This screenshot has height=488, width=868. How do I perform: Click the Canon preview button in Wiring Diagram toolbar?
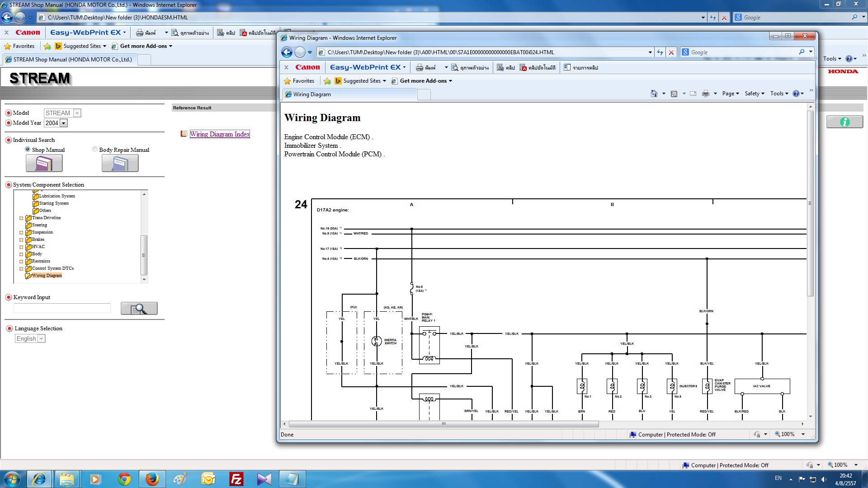click(x=470, y=68)
